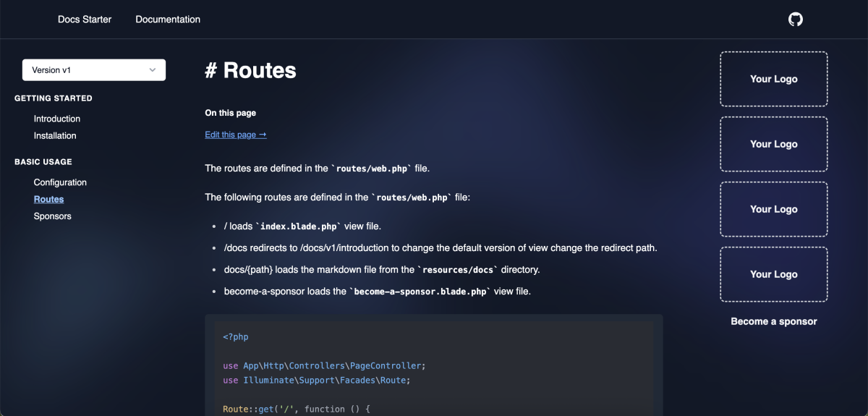Open the Documentation nav item
The width and height of the screenshot is (868, 416).
pos(168,20)
